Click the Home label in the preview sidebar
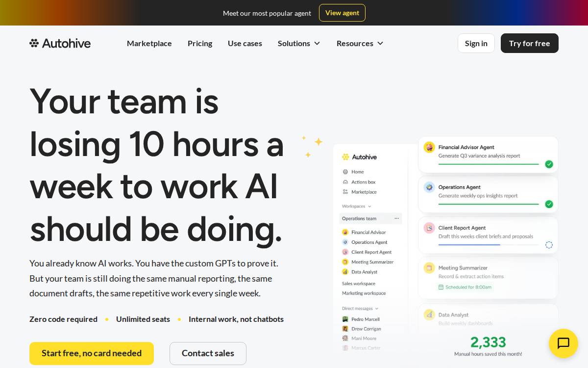Image resolution: width=588 pixels, height=368 pixels. (x=358, y=172)
